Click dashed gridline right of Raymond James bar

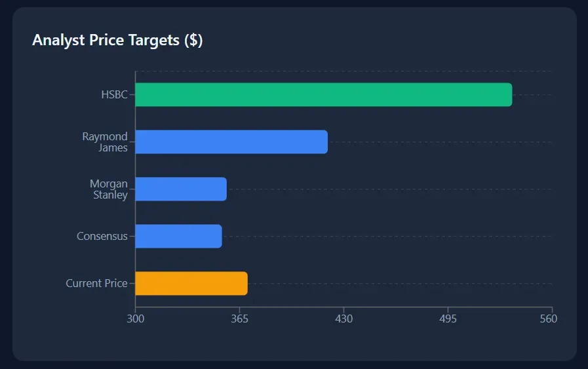click(439, 142)
